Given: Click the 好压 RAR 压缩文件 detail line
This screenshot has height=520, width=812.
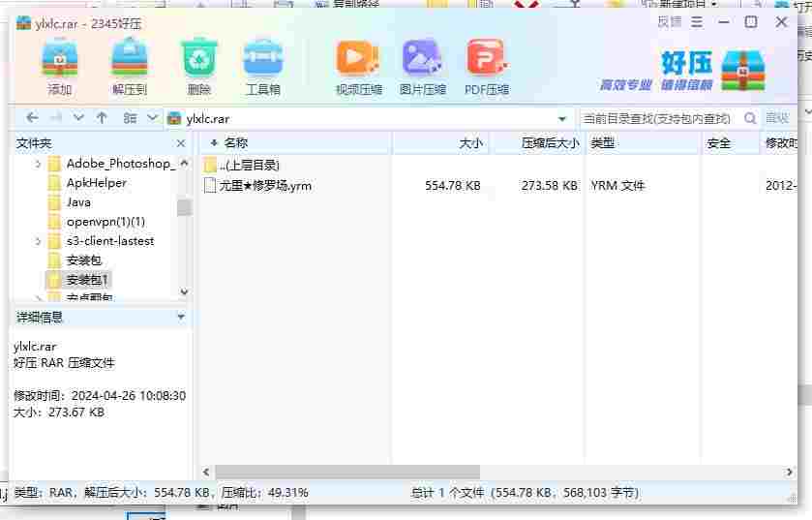Looking at the screenshot, I should (64, 363).
